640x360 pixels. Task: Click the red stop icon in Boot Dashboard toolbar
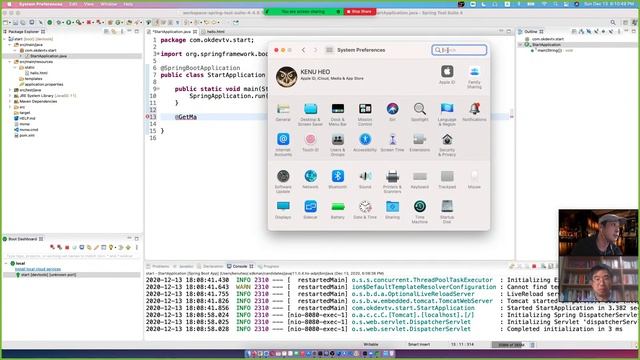[67, 247]
